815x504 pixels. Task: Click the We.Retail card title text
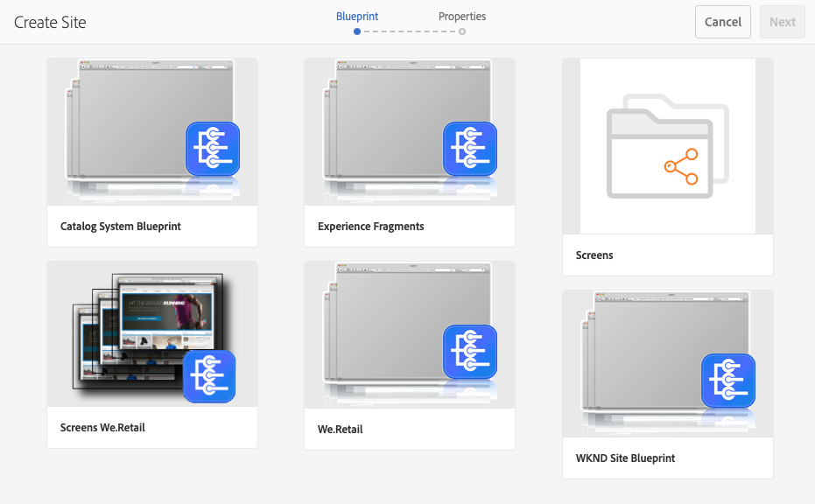point(340,429)
